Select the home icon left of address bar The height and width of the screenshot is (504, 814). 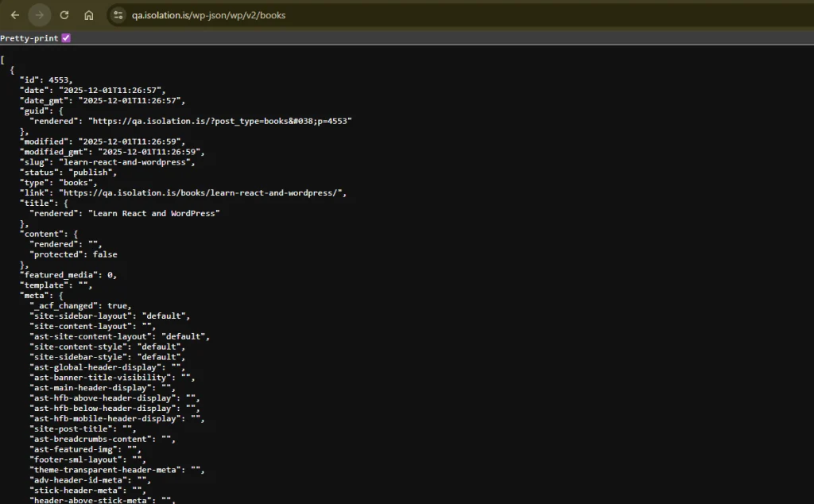[88, 14]
